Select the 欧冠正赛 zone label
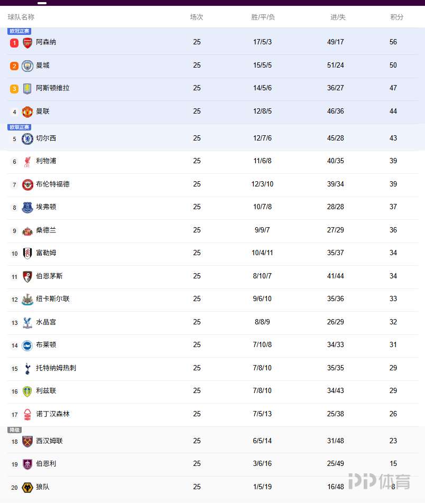 click(x=20, y=31)
